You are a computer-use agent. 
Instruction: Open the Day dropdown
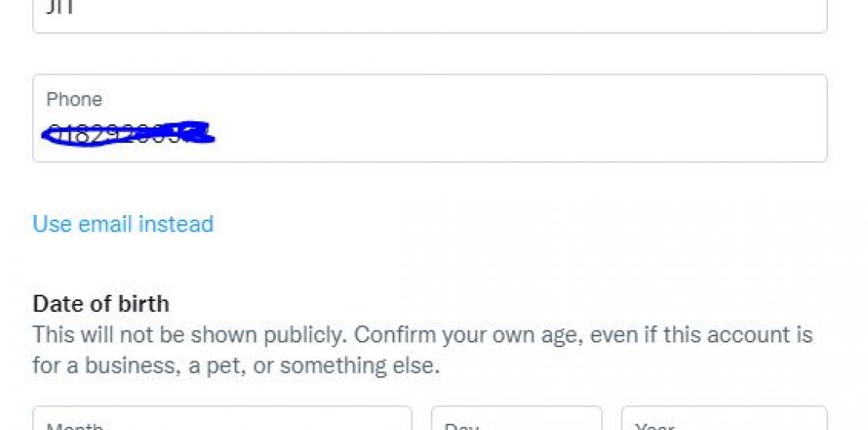point(516,420)
